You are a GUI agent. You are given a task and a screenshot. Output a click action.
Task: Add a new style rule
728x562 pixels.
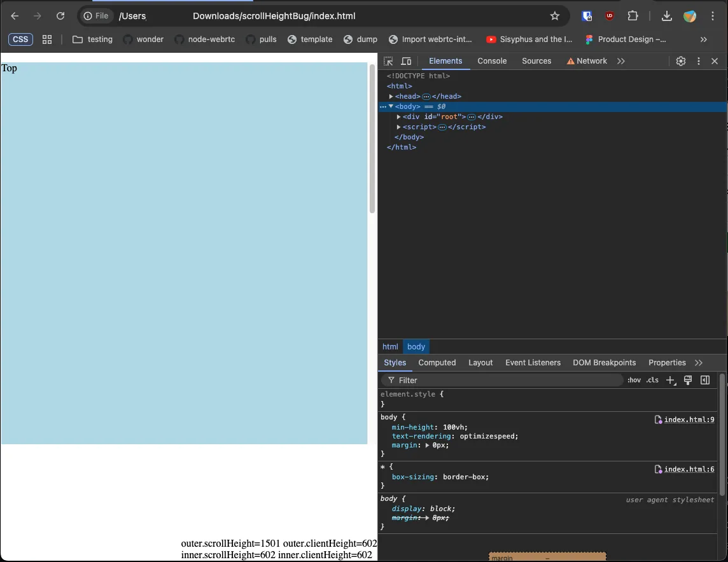pyautogui.click(x=671, y=381)
